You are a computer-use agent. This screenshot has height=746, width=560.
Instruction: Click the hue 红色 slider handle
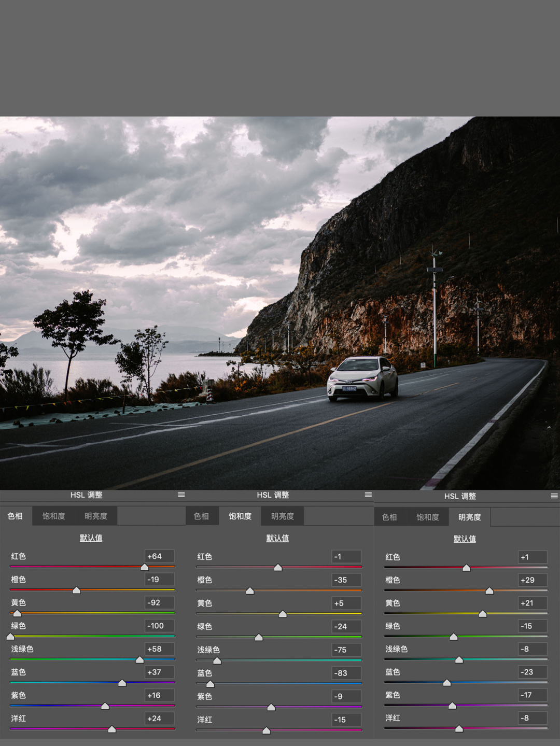tap(145, 567)
